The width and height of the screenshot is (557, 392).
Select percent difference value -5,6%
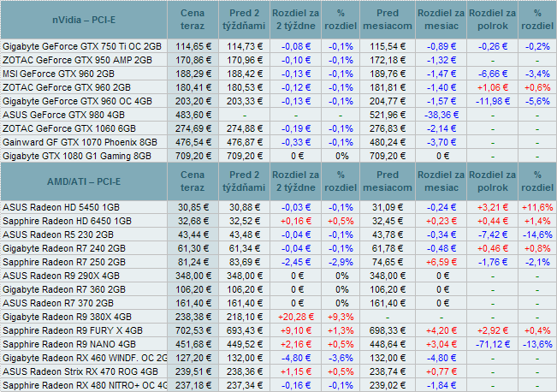[537, 101]
